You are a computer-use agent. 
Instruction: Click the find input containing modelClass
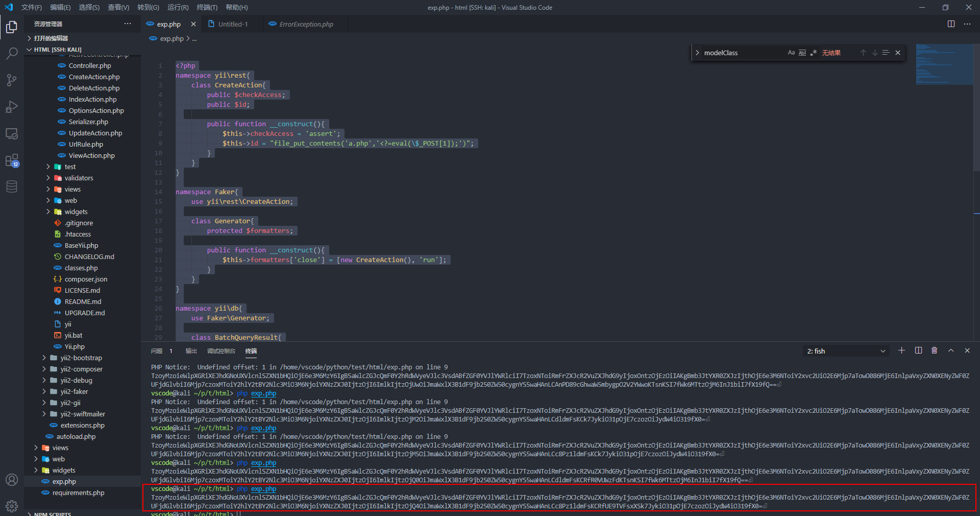click(743, 53)
